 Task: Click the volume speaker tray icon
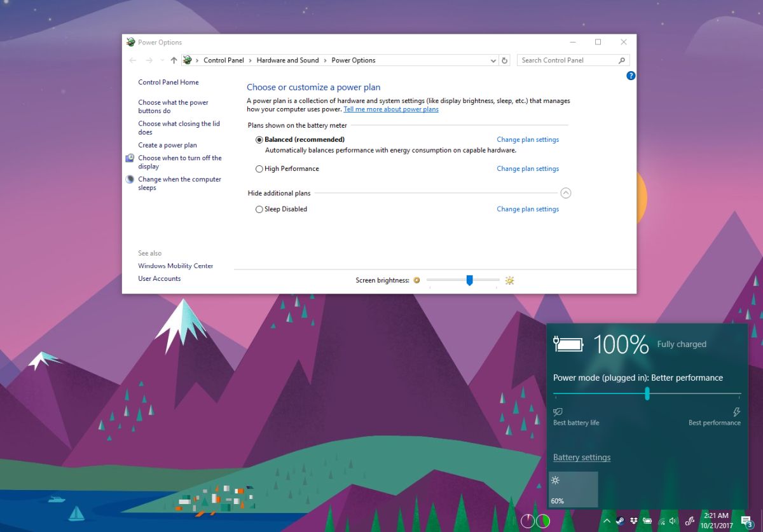672,521
